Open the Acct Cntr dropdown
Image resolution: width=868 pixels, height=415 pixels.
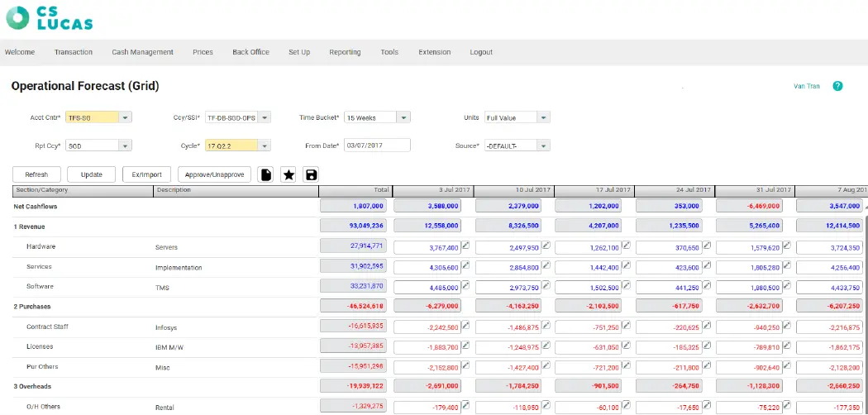pos(126,117)
